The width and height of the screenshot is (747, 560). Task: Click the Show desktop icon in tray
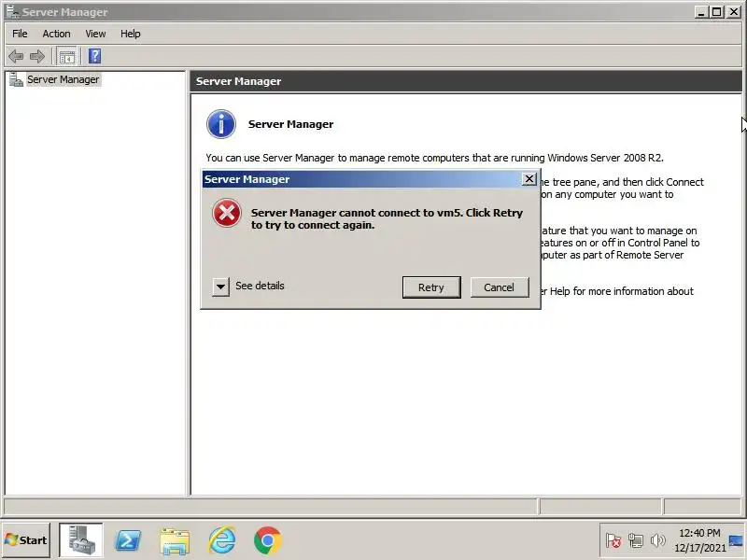coord(737,540)
